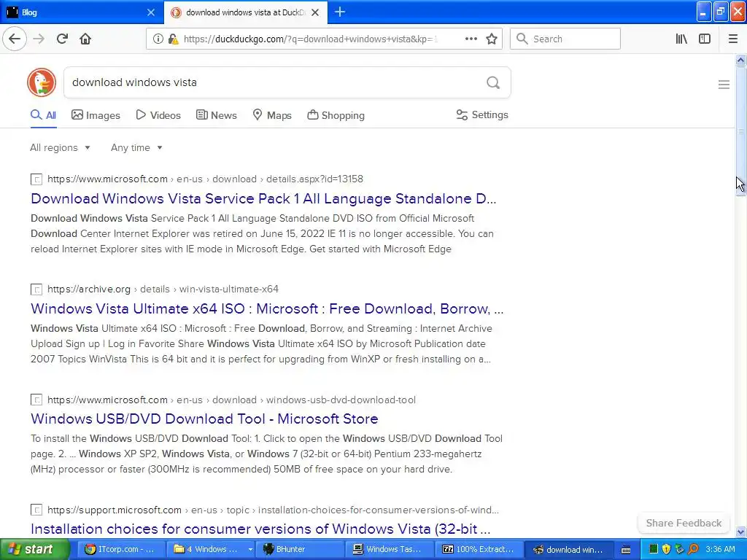747x560 pixels.
Task: Open Shopping results
Action: tap(336, 115)
